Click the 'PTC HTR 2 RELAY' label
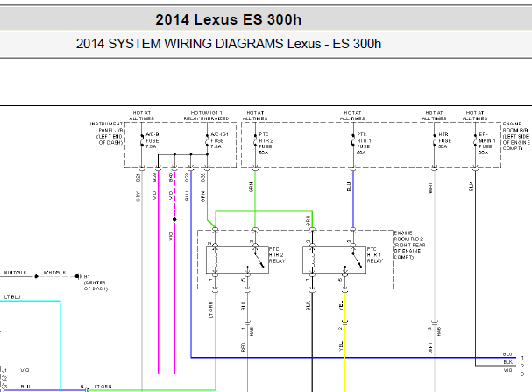Image resolution: width=532 pixels, height=392 pixels. (277, 255)
